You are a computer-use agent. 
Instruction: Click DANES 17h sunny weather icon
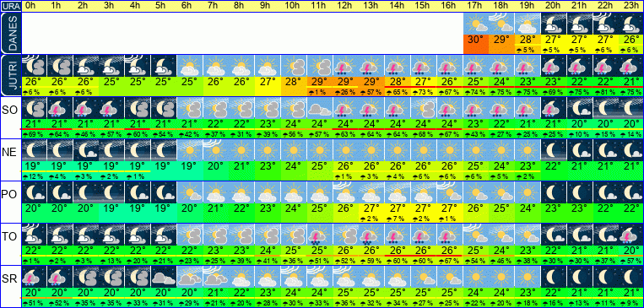tap(476, 24)
